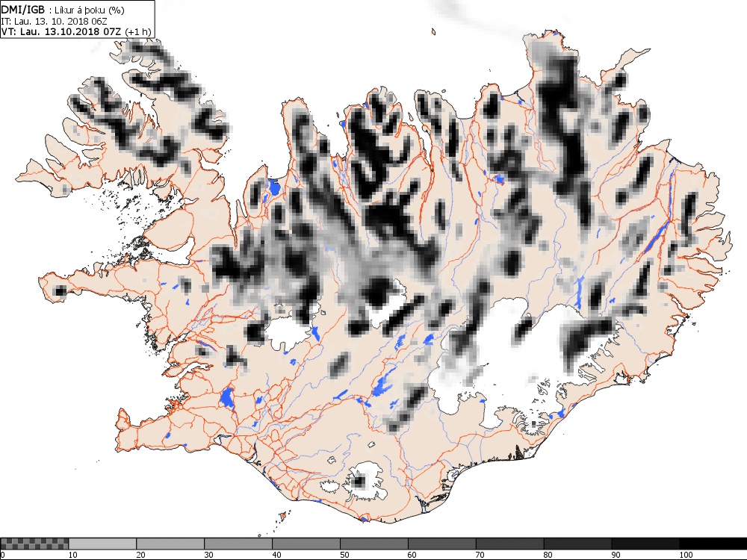The width and height of the screenshot is (747, 560).
Task: Select the 90–100 percent legend swatch
Action: point(645,544)
